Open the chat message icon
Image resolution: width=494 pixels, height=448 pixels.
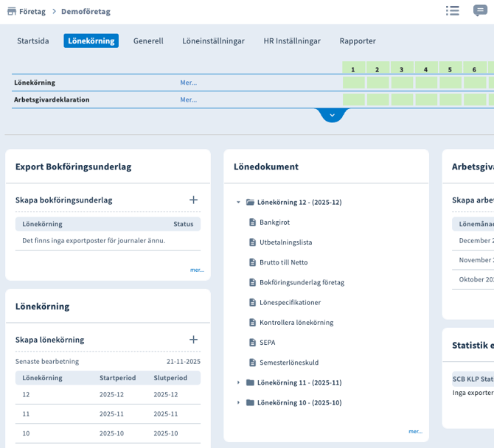click(480, 11)
